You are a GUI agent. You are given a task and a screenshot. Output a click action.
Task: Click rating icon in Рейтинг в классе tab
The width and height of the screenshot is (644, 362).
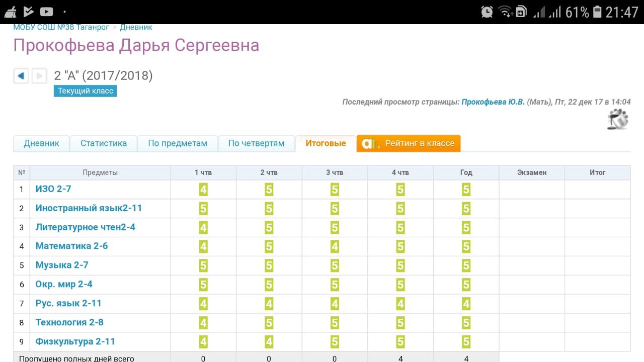(371, 143)
